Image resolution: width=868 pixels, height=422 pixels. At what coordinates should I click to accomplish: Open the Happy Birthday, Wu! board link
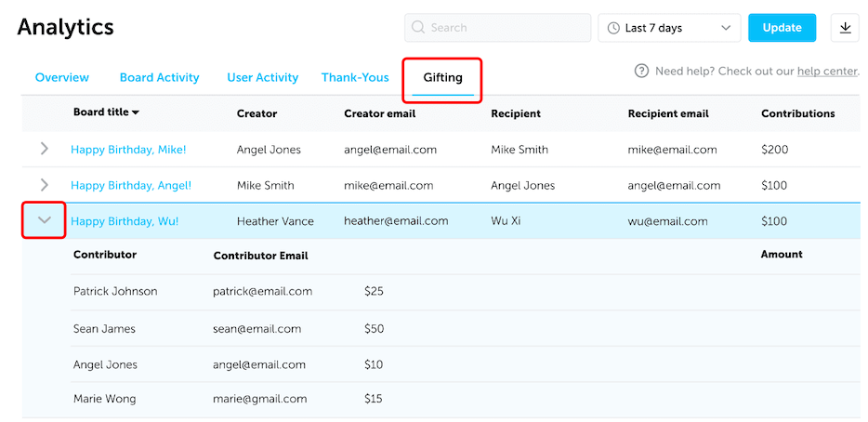pyautogui.click(x=125, y=221)
